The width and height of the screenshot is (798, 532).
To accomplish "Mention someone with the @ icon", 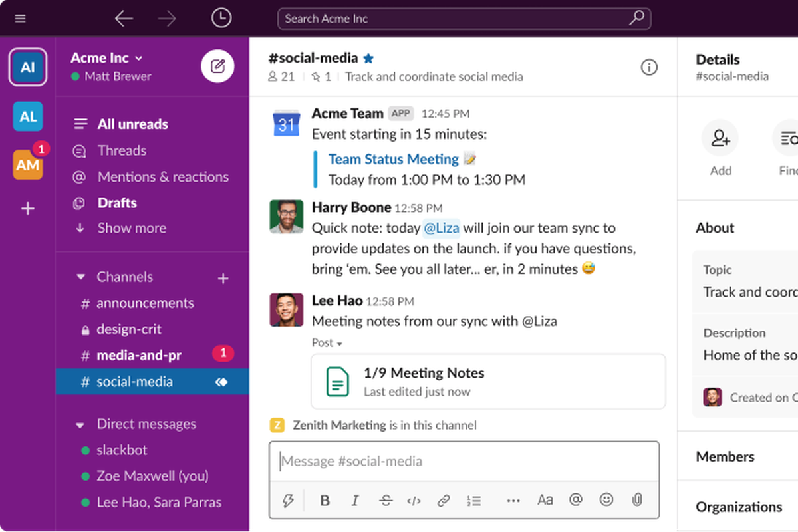I will tap(576, 500).
